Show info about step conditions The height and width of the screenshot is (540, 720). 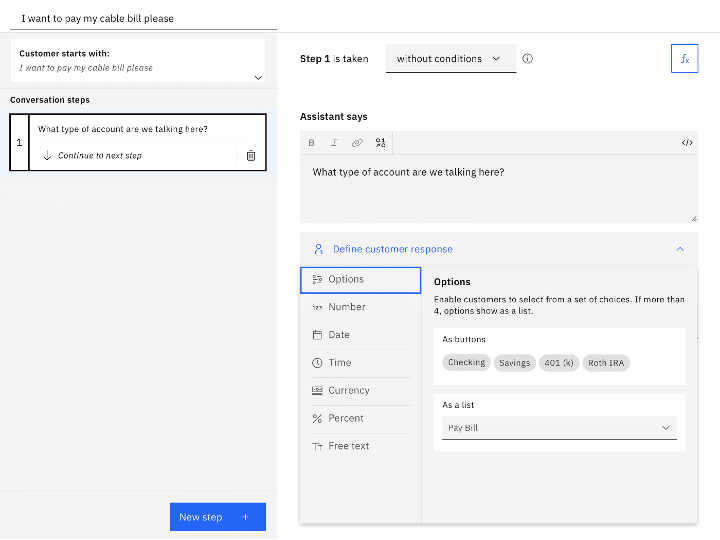[x=528, y=58]
